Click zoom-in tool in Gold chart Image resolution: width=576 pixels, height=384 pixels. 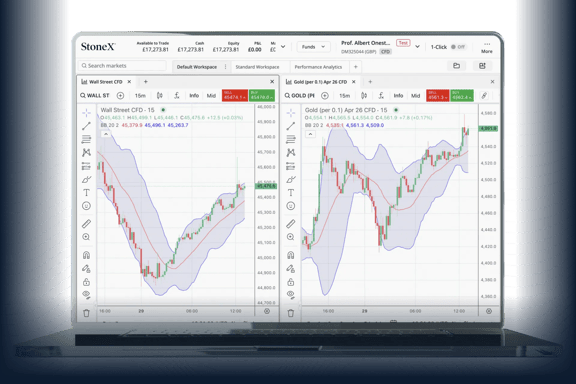coord(291,237)
